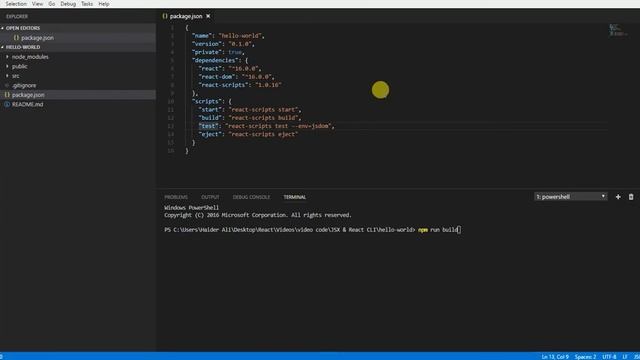Switch to the Terminal panel tab
Image resolution: width=640 pixels, height=360 pixels.
(295, 197)
